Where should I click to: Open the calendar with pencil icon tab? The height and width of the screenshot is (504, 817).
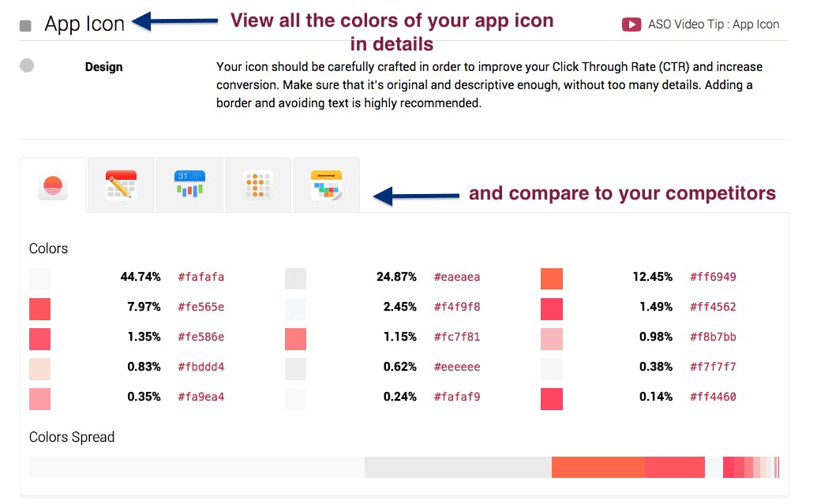pyautogui.click(x=121, y=185)
